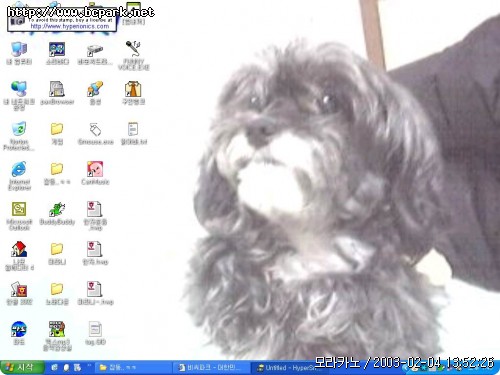Open the red-roof house shortcut icon
The height and width of the screenshot is (375, 500).
(x=19, y=256)
